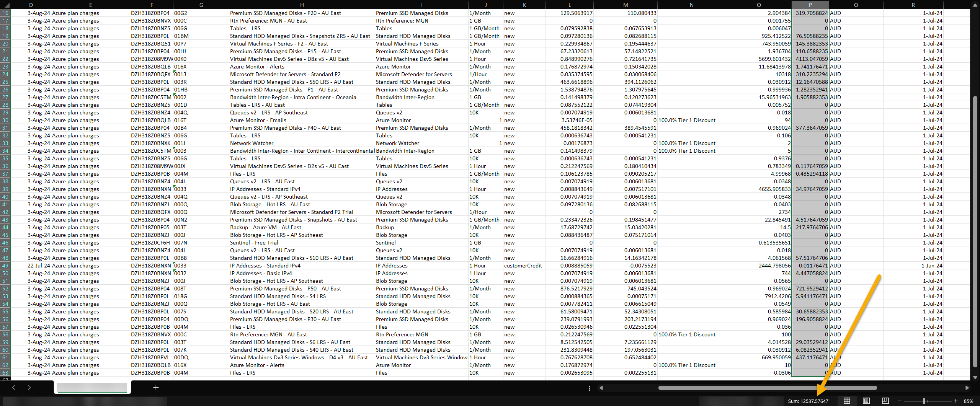980x406 pixels.
Task: Click cell 'Sentinel - Free Trial'
Action: pyautogui.click(x=302, y=243)
